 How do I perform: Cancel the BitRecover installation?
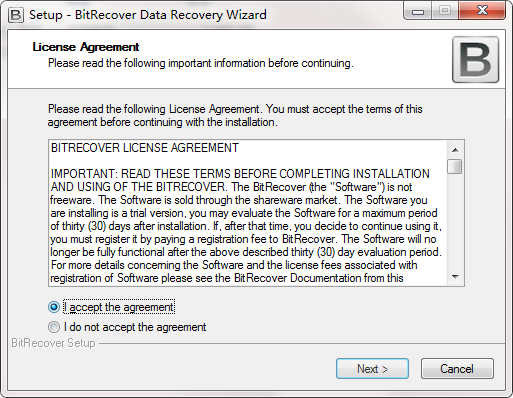click(457, 369)
